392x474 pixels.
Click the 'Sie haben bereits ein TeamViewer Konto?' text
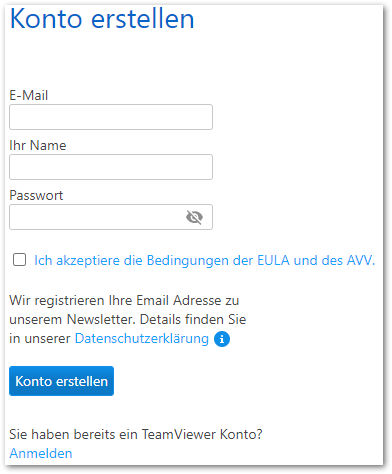coord(136,434)
